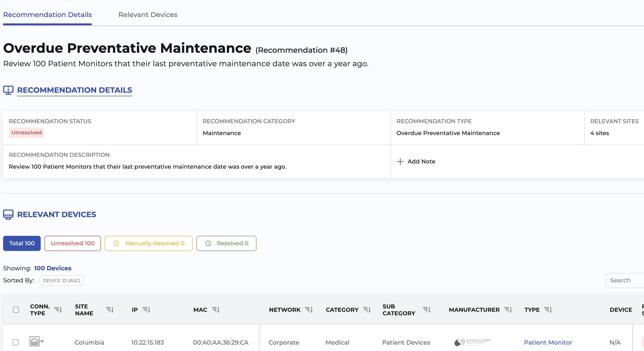Sort the table by IP column icon

[x=146, y=310]
